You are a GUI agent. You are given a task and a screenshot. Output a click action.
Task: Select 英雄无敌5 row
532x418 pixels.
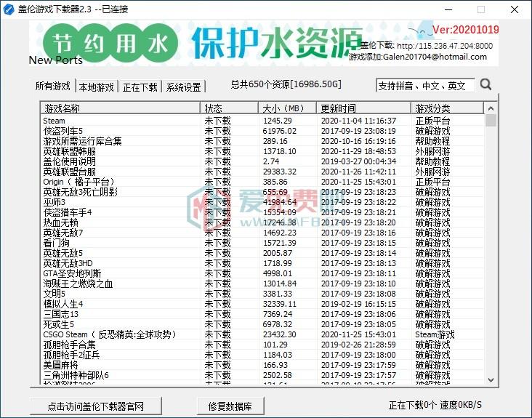pyautogui.click(x=262, y=253)
